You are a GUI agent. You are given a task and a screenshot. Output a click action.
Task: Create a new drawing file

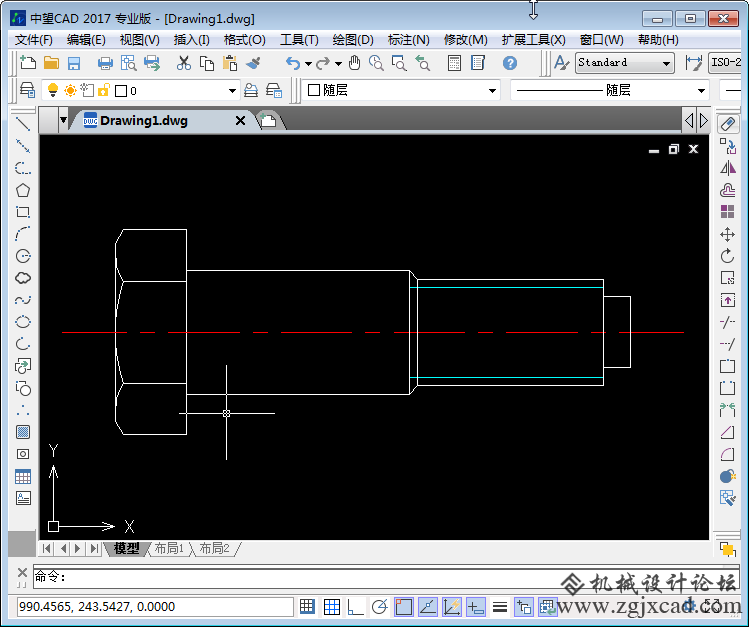tap(28, 63)
